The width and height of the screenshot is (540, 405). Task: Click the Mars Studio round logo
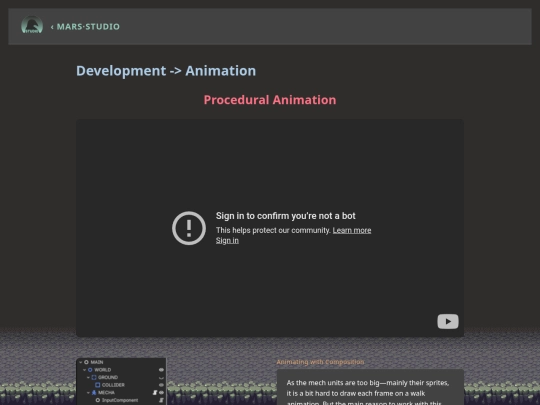32,25
